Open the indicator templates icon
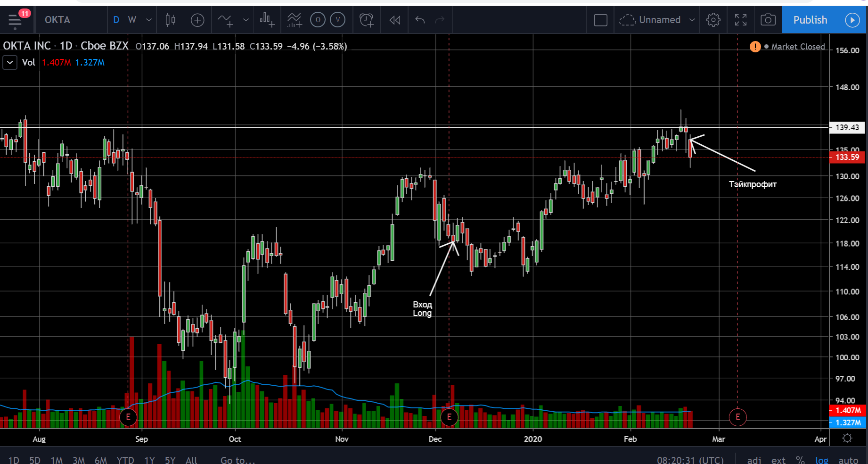This screenshot has width=868, height=464. tap(295, 20)
